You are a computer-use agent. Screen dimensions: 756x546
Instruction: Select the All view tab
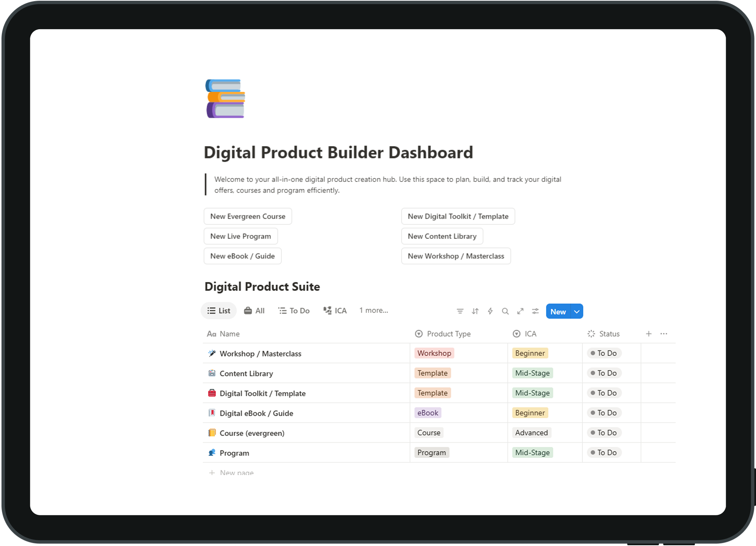(x=254, y=311)
